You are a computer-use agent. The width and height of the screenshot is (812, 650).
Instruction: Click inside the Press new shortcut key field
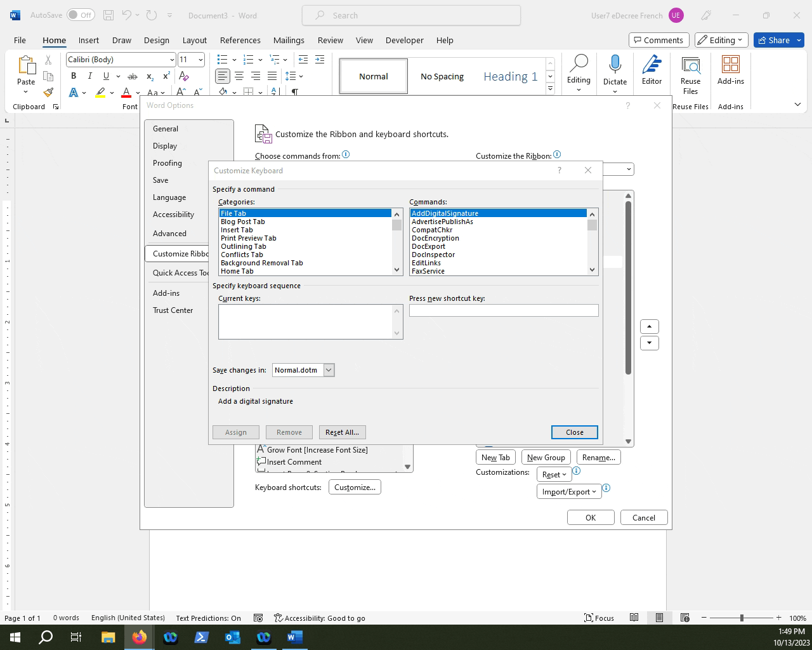503,310
